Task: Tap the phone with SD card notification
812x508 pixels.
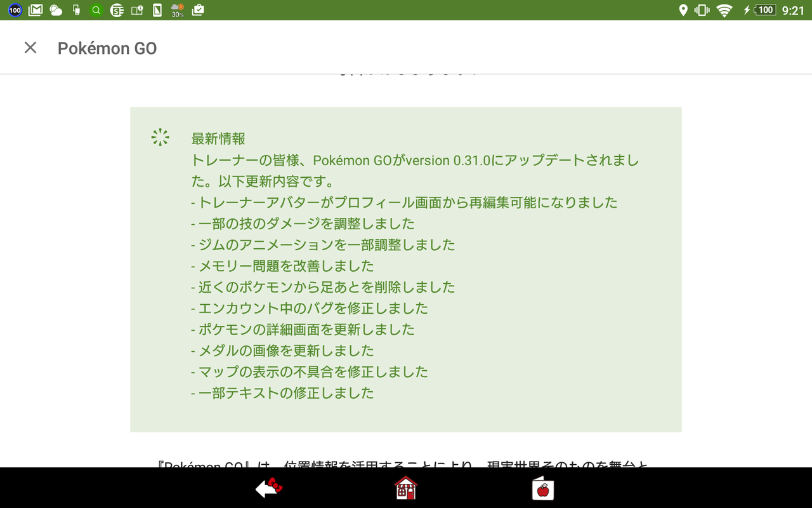Action: pos(76,10)
